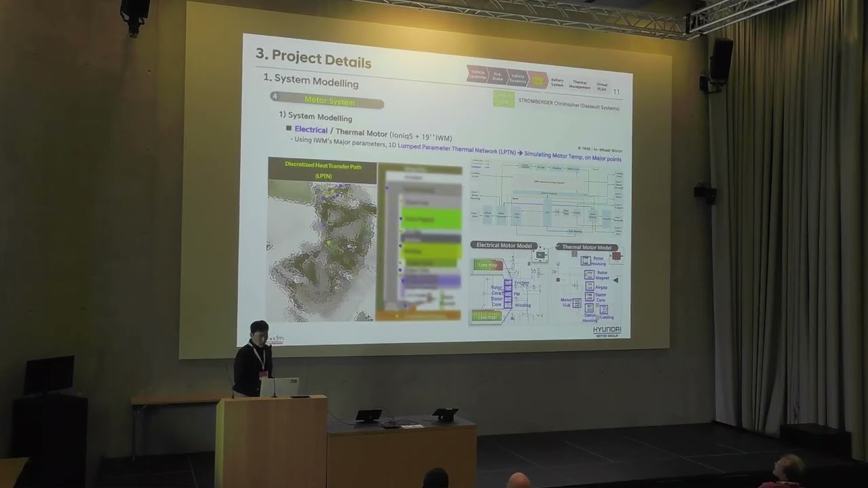Click the purple word 'Electrical'
The height and width of the screenshot is (488, 868).
pos(311,129)
